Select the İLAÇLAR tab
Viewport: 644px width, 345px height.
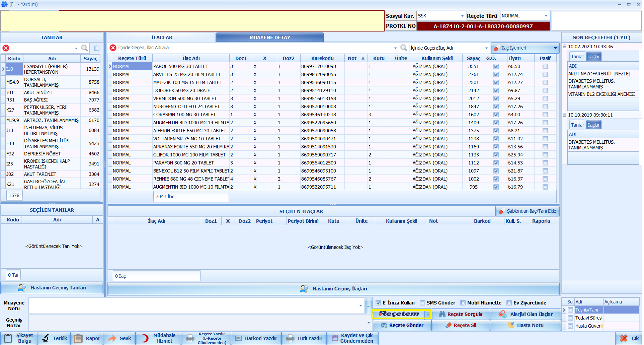coord(162,38)
